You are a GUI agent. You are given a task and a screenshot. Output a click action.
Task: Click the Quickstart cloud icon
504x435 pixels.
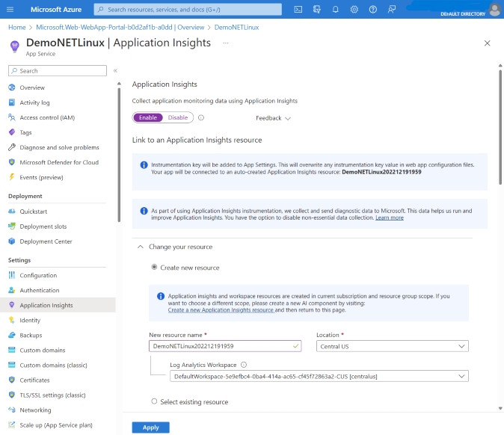pos(12,211)
